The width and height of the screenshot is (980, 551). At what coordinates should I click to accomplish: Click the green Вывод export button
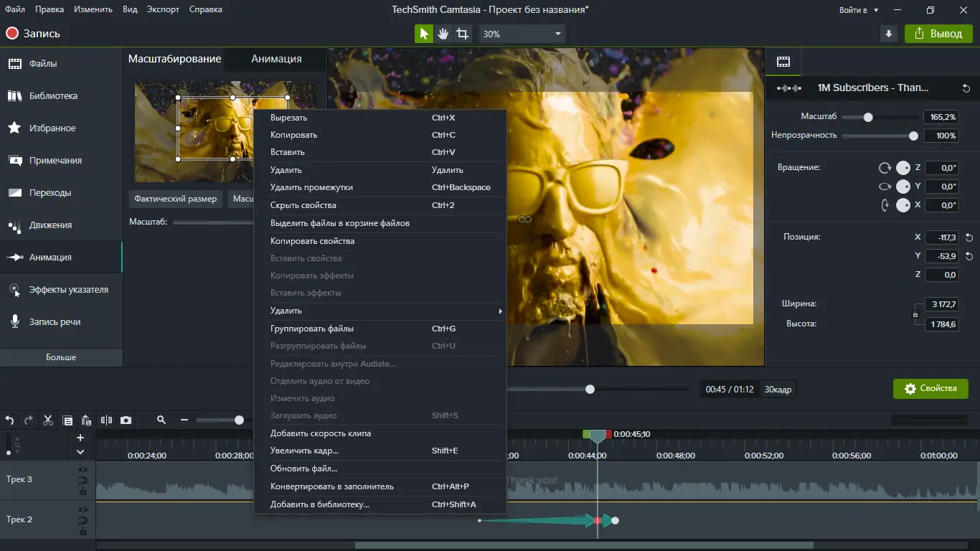pos(938,34)
